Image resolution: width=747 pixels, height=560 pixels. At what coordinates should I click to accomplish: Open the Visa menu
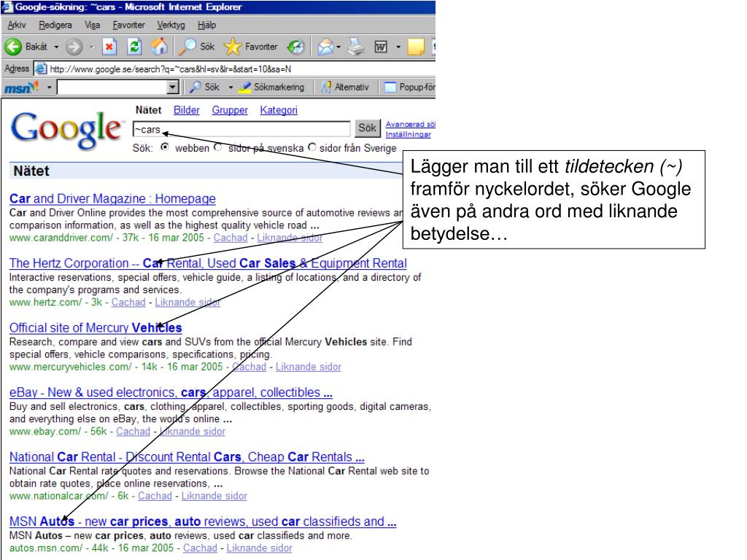pos(92,26)
